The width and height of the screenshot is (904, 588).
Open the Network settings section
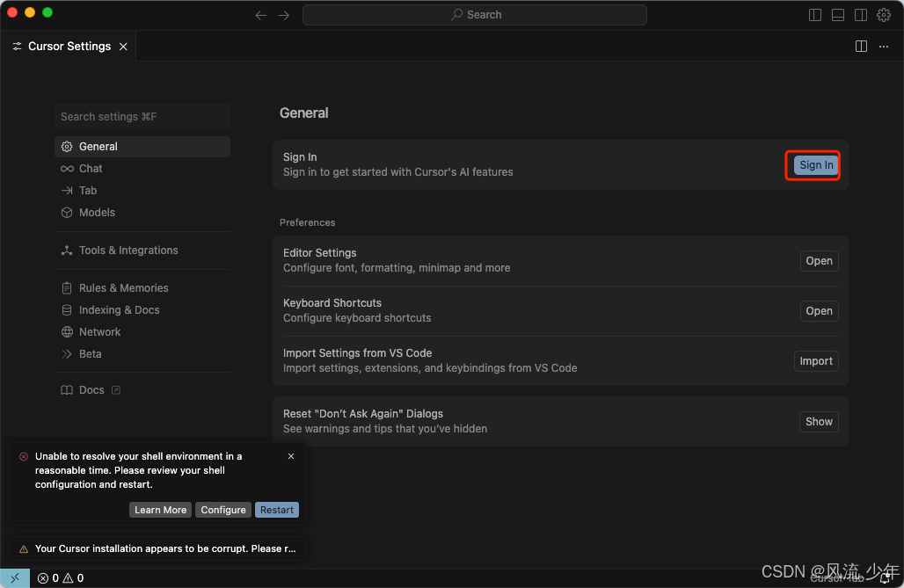(142, 331)
